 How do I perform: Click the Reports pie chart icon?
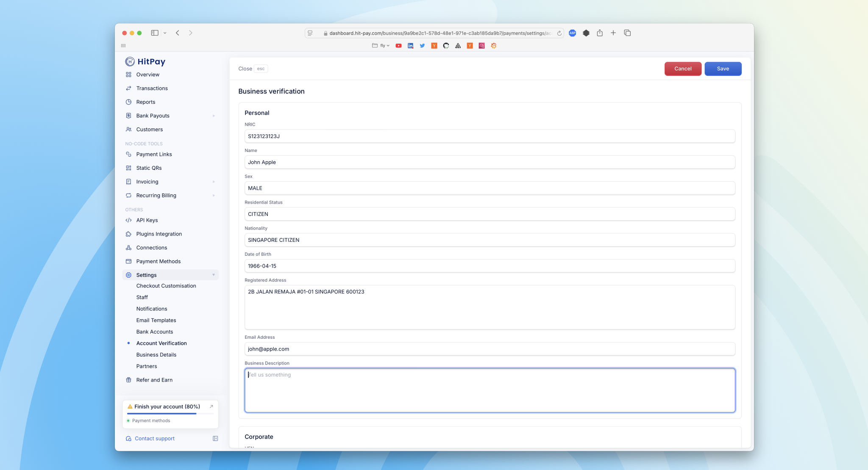128,102
